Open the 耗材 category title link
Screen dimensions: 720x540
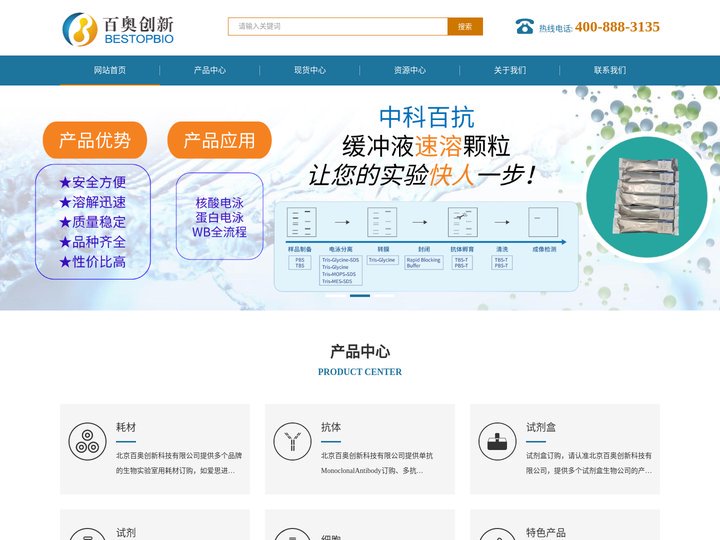click(x=126, y=427)
